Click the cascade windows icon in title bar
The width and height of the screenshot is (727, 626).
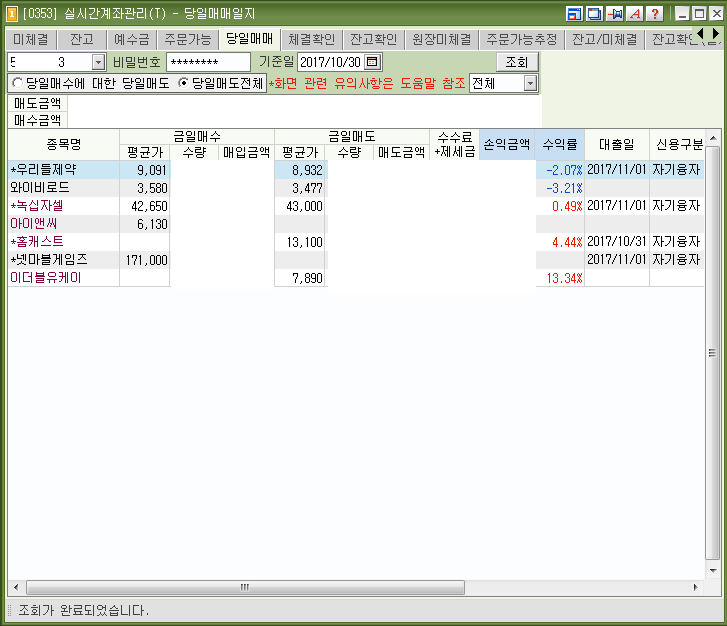[x=594, y=13]
